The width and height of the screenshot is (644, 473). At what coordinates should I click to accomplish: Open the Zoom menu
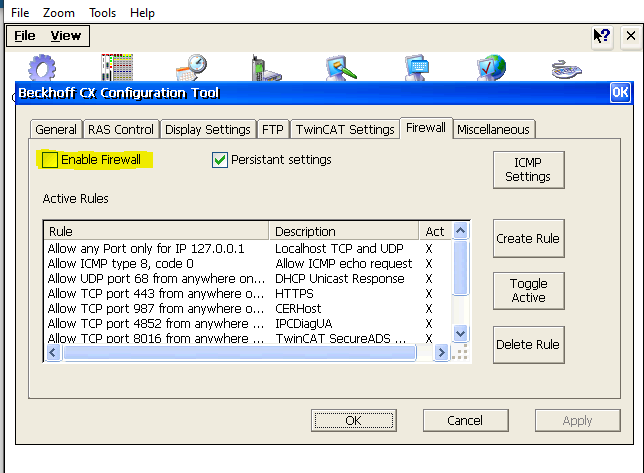59,13
